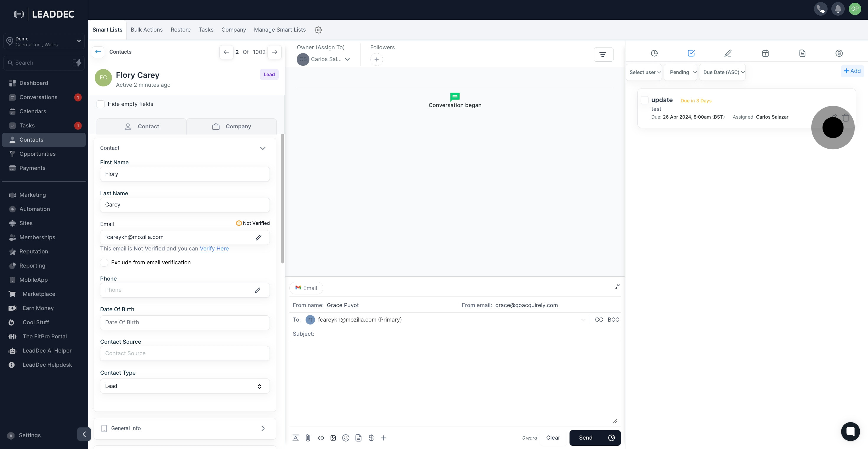This screenshot has width=868, height=449.
Task: Expand the To recipient dropdown arrow
Action: (583, 320)
